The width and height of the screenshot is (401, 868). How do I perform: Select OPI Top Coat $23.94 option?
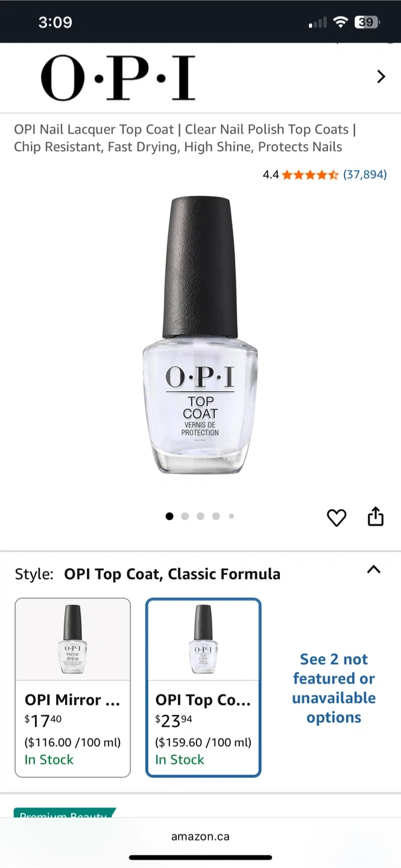point(203,688)
